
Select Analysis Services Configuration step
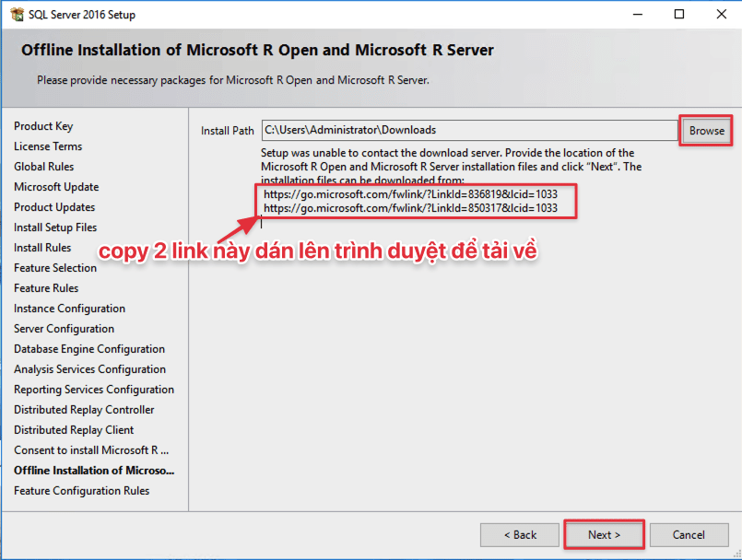[90, 369]
